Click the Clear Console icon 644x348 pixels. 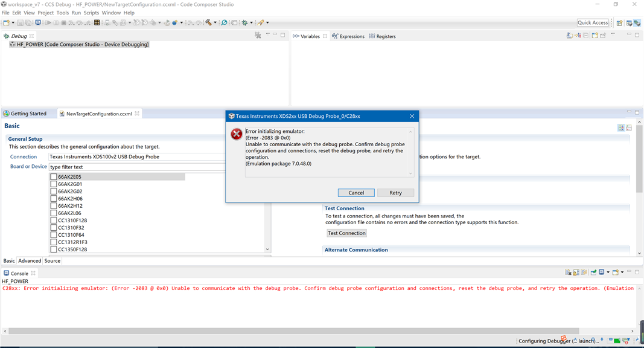pos(567,272)
